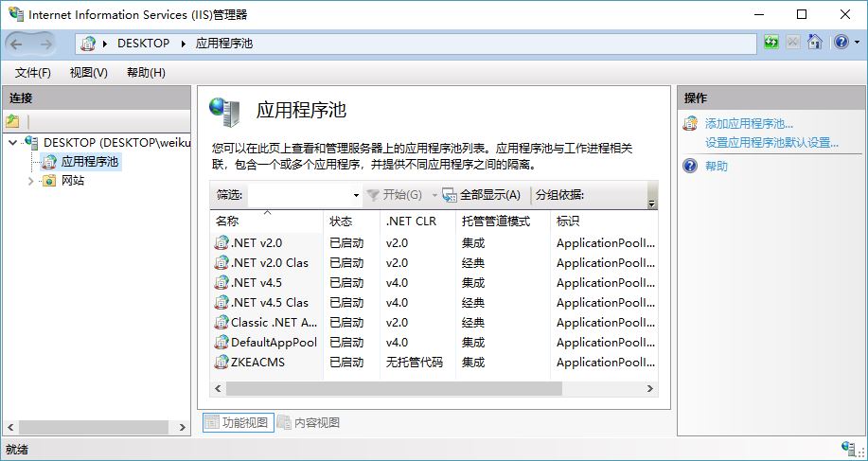This screenshot has height=461, width=868.
Task: Open 设置应用程序池默认设置... link
Action: pos(771,142)
